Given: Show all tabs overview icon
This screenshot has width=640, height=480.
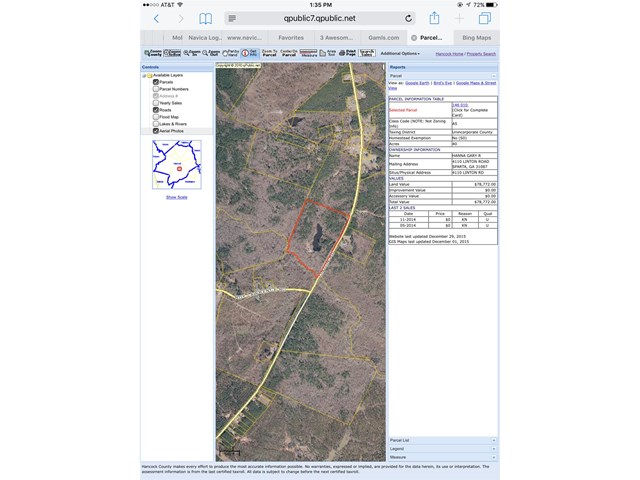Looking at the screenshot, I should point(485,18).
